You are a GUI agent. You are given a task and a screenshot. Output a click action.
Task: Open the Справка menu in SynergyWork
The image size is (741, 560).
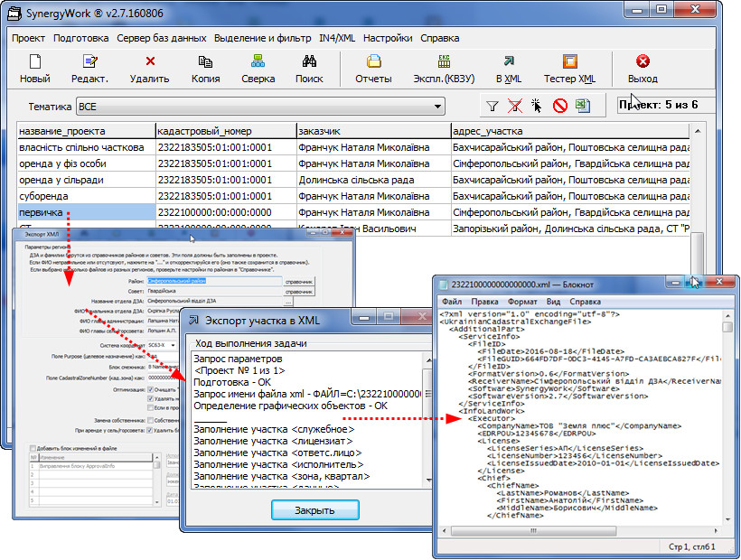440,38
